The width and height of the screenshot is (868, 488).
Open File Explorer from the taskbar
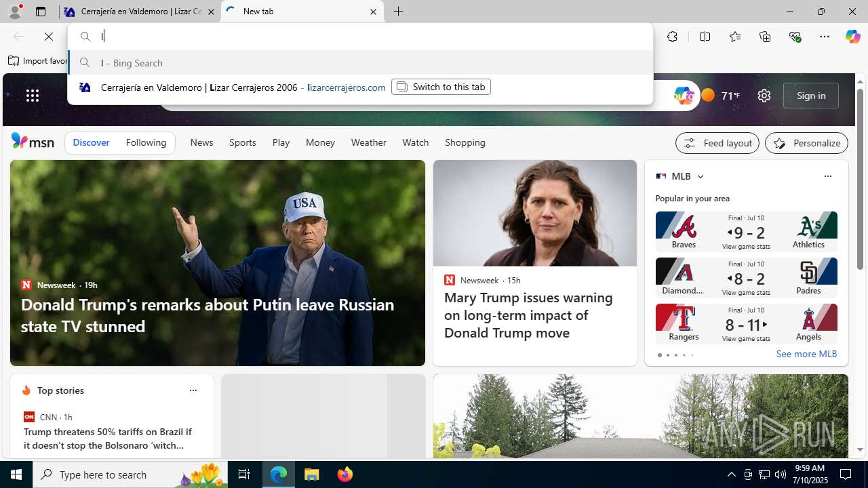tap(312, 474)
